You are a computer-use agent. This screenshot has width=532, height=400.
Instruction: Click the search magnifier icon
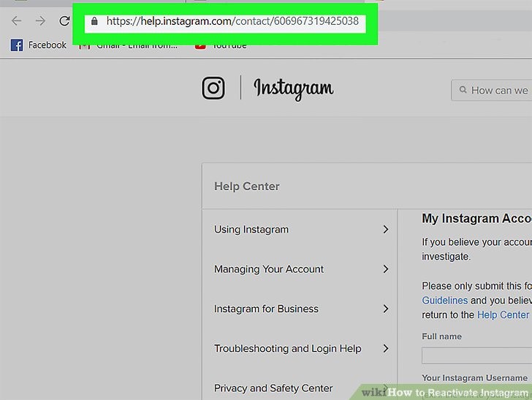[x=463, y=90]
